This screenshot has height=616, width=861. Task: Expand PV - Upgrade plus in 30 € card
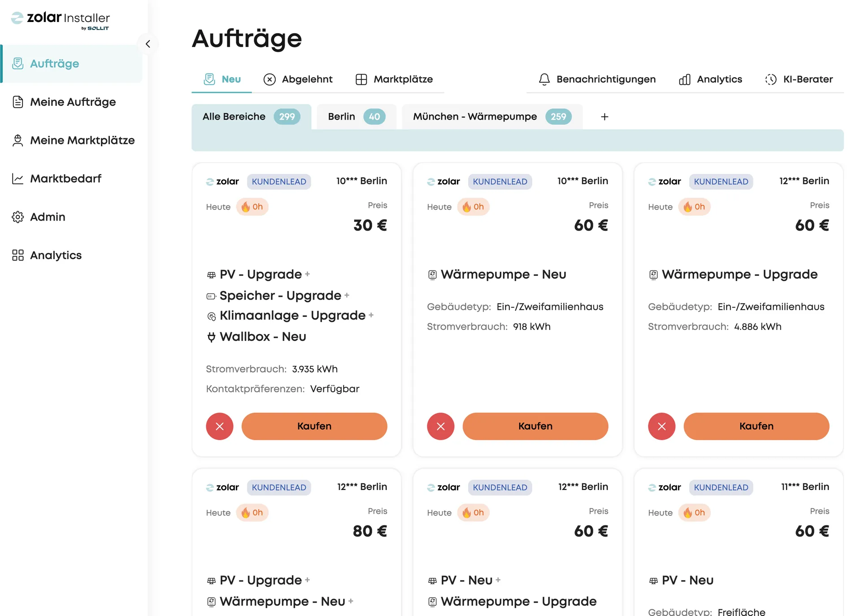pyautogui.click(x=307, y=274)
